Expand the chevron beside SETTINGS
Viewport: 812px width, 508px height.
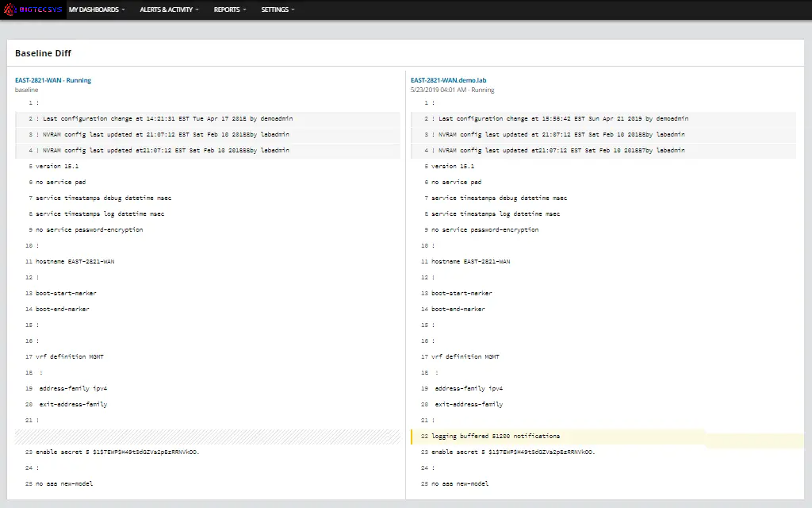(295, 10)
